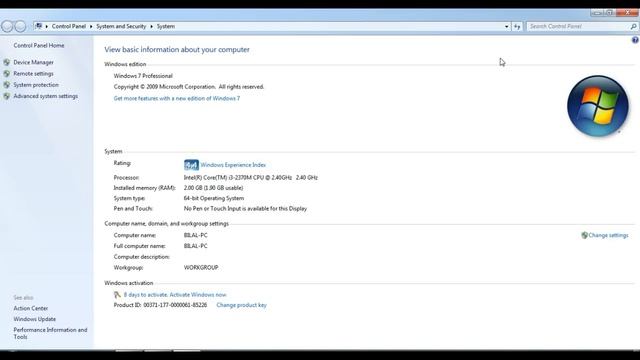Open Advanced system settings link
This screenshot has height=360, width=640.
pos(46,96)
